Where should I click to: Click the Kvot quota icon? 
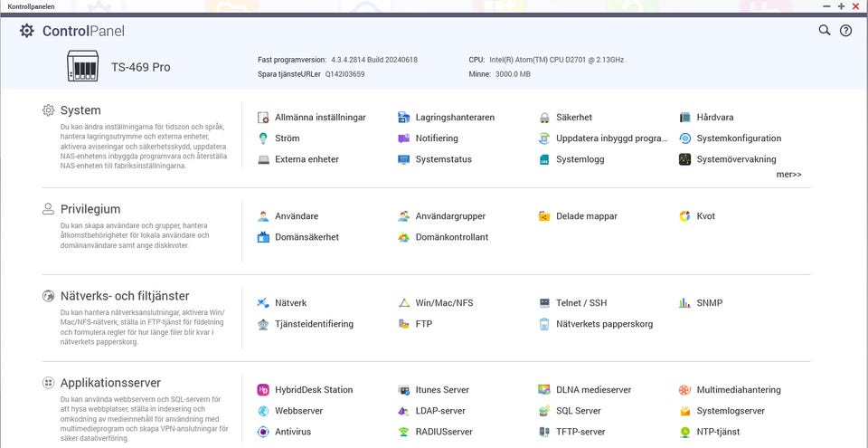point(685,216)
